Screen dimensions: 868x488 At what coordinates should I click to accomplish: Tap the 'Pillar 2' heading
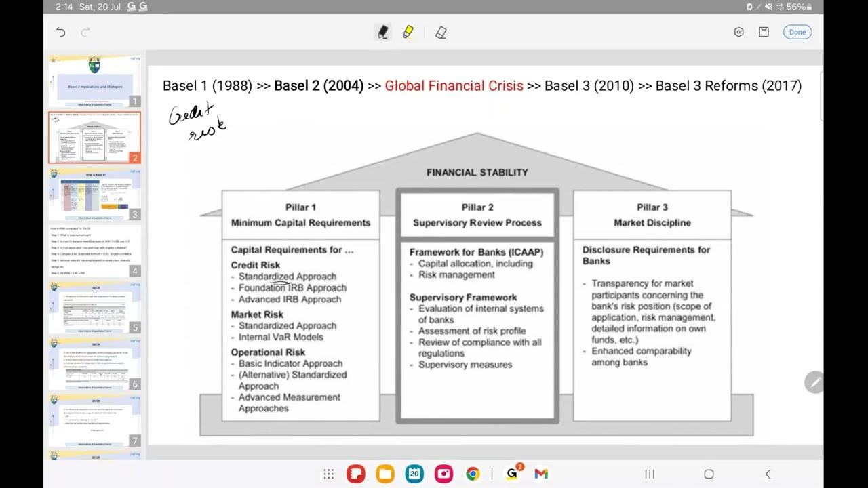pos(477,207)
